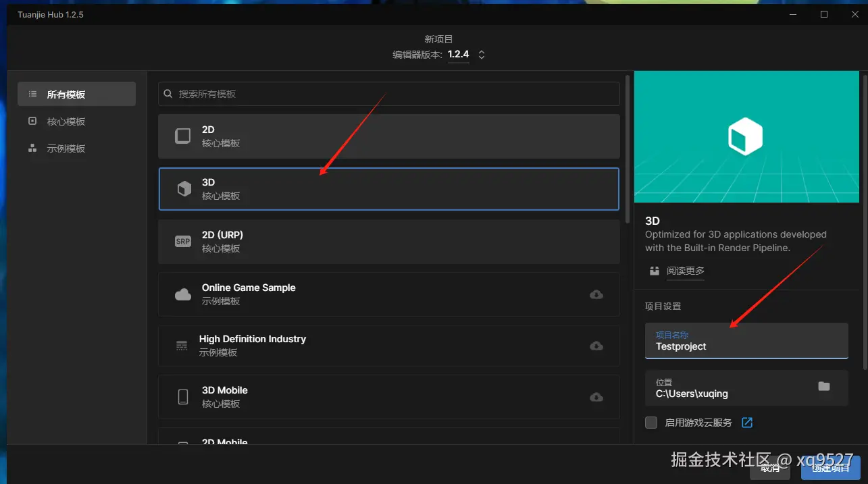Click the blocks icon beside 示例模板
Viewport: 868px width, 484px height.
point(32,149)
